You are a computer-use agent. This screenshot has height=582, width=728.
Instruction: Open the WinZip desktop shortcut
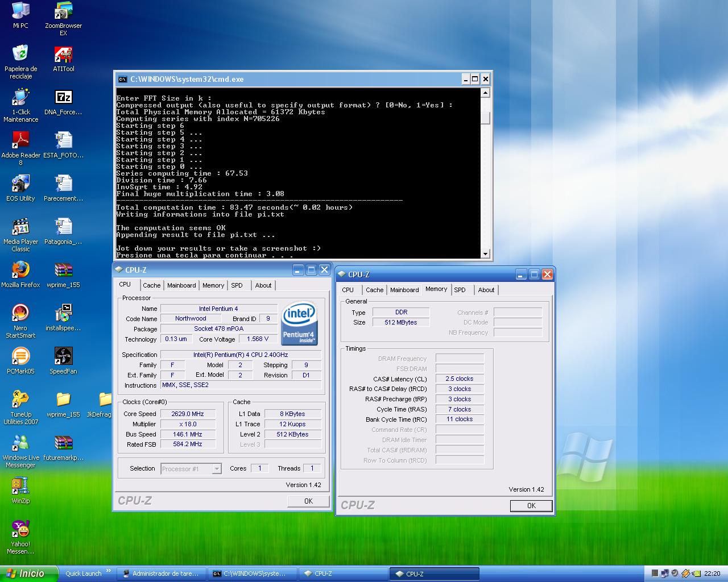pyautogui.click(x=20, y=490)
